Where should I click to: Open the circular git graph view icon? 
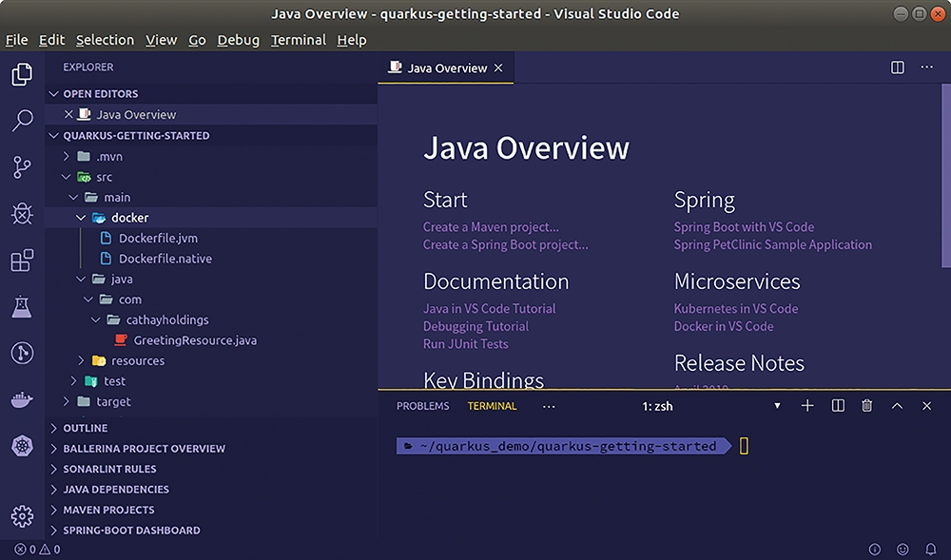[x=22, y=354]
